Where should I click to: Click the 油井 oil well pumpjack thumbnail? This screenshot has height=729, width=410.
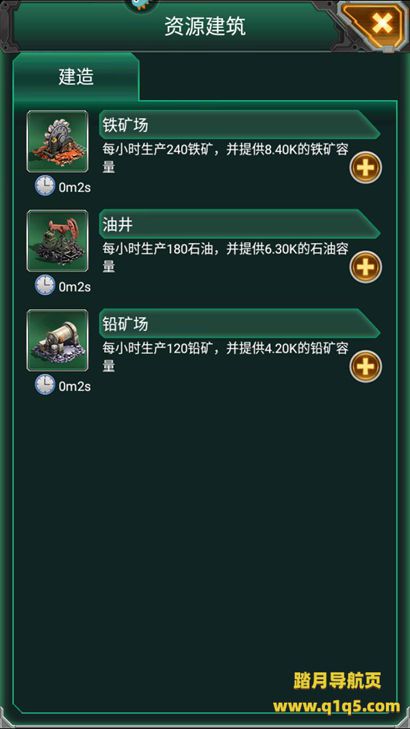coord(57,241)
